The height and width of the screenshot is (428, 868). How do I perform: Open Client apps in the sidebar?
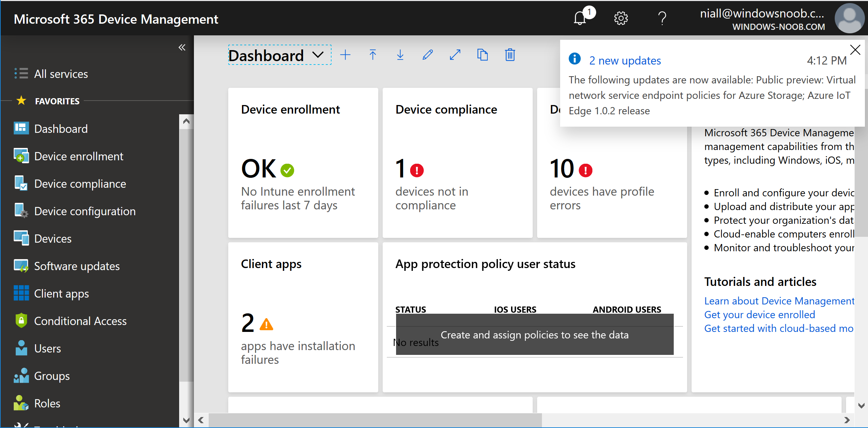[61, 293]
